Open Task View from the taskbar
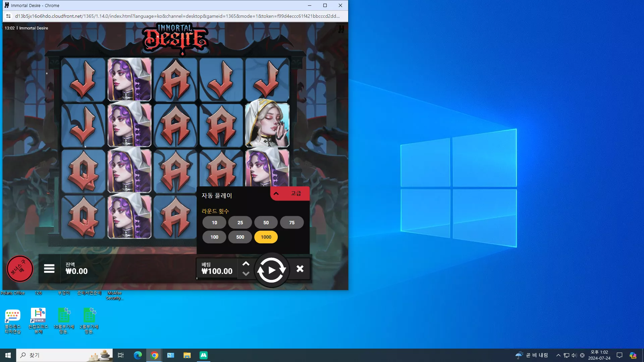Screen dimensions: 644x362 [121, 355]
